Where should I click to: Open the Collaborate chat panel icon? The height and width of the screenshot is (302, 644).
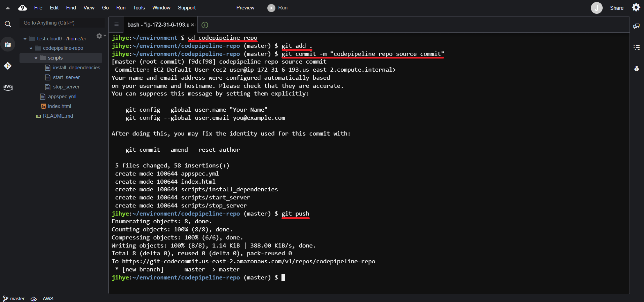636,26
